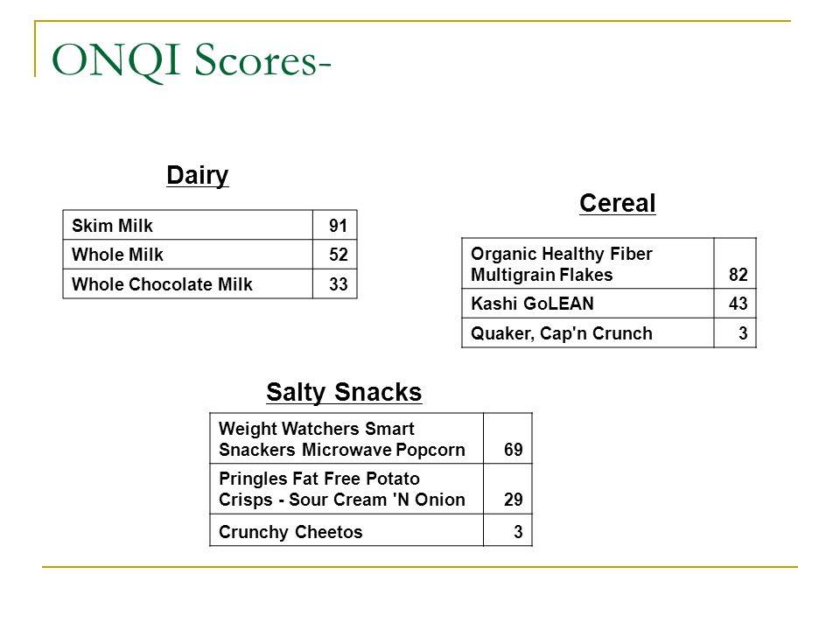Click the Whole Chocolate Milk cell

click(188, 283)
